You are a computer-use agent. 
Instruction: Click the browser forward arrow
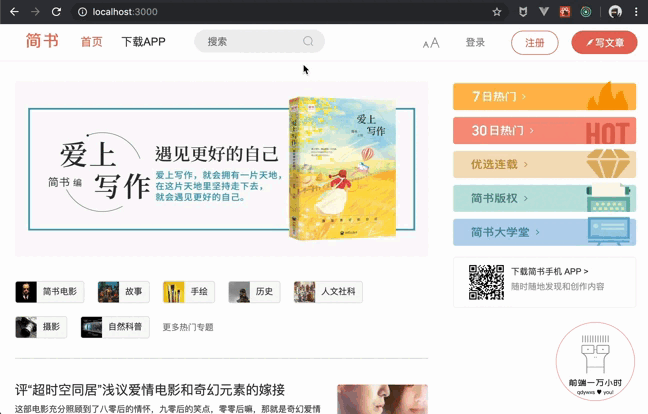35,12
